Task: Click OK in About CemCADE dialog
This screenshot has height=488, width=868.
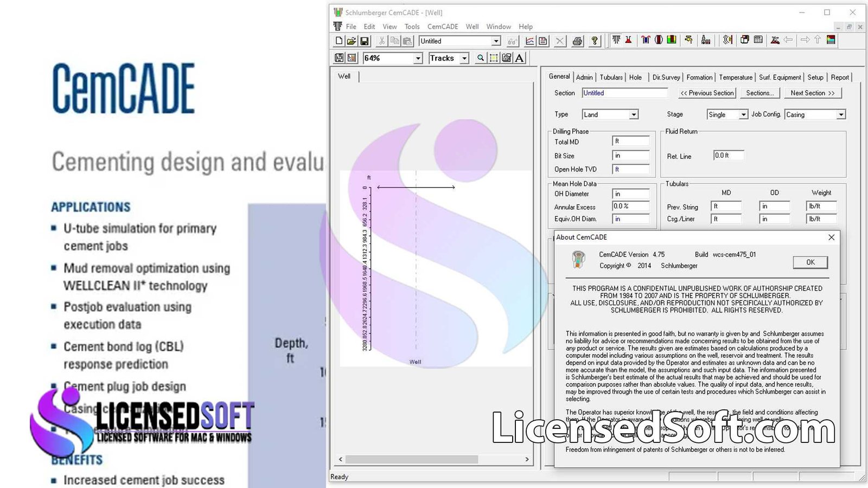Action: (810, 262)
